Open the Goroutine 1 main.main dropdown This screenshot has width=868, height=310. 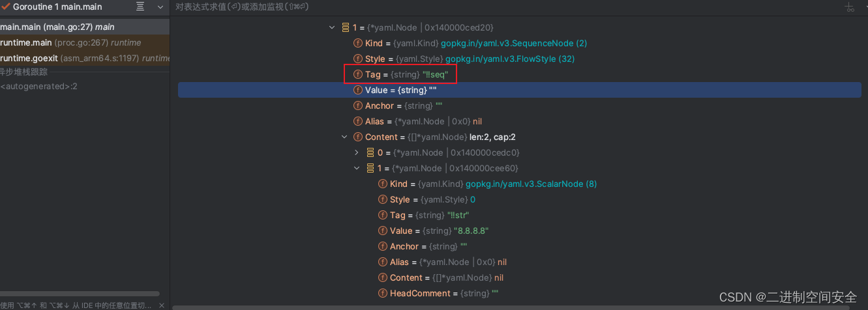coord(160,7)
